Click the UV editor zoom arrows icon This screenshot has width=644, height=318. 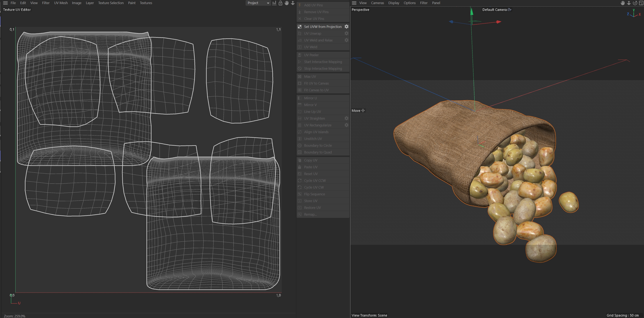[x=293, y=3]
